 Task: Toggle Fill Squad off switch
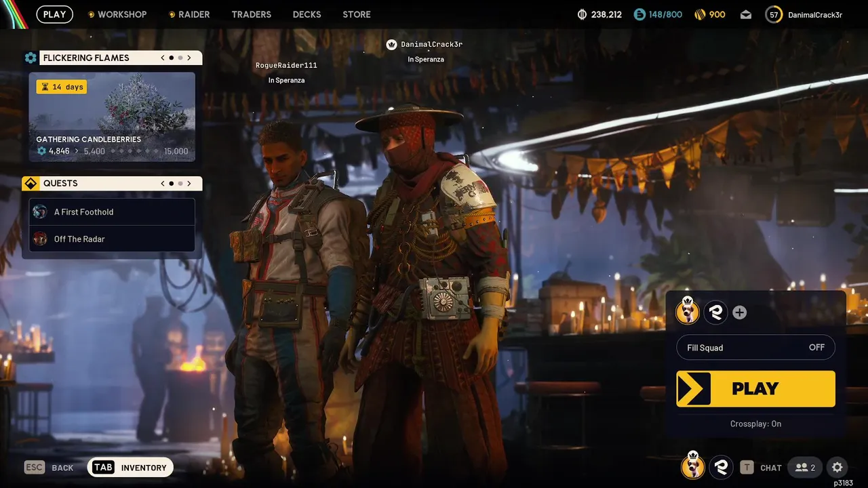click(755, 348)
